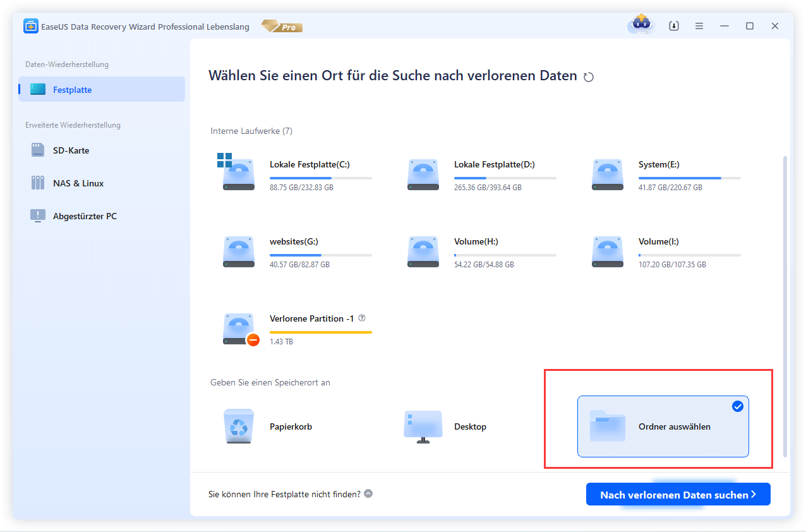The image size is (806, 532).
Task: Expand 'Sie können Ihre Festplatte nicht finden?' arrow
Action: point(368,493)
